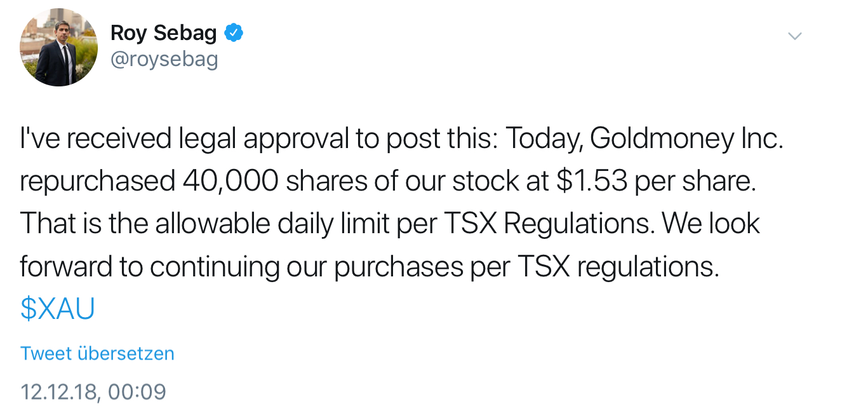This screenshot has width=868, height=413.
Task: Click the verification check beside the username
Action: click(x=234, y=32)
